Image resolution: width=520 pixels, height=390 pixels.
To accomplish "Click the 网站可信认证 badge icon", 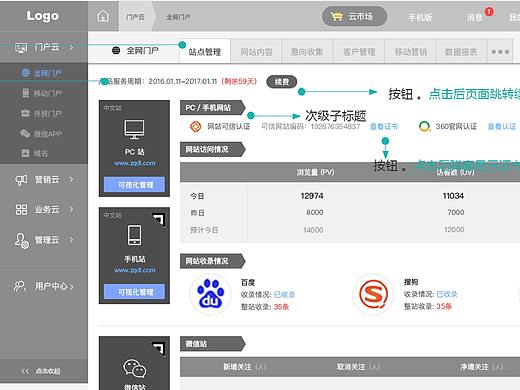I will coord(195,126).
